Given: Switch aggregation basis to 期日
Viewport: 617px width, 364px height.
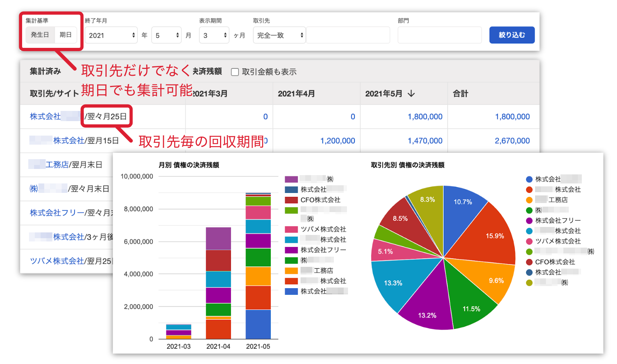Looking at the screenshot, I should [x=66, y=35].
